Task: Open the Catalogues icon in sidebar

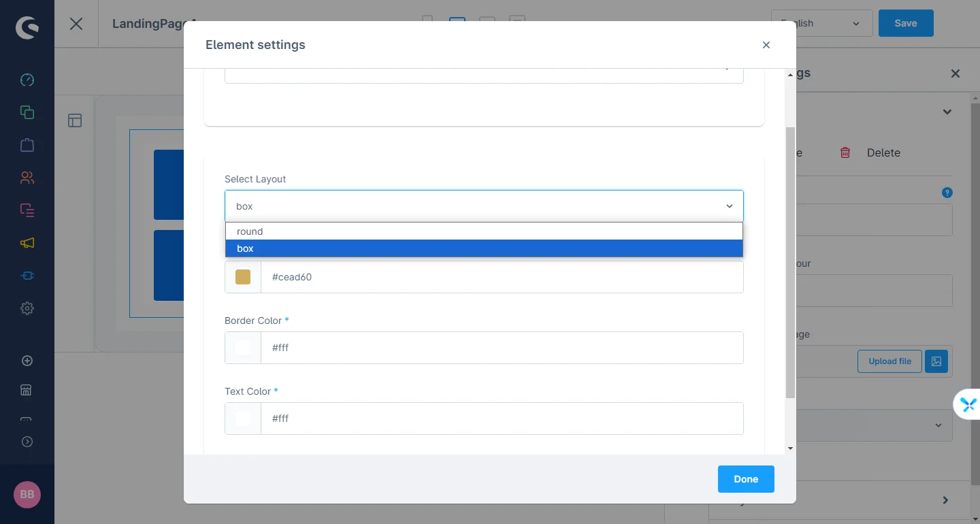Action: click(27, 112)
